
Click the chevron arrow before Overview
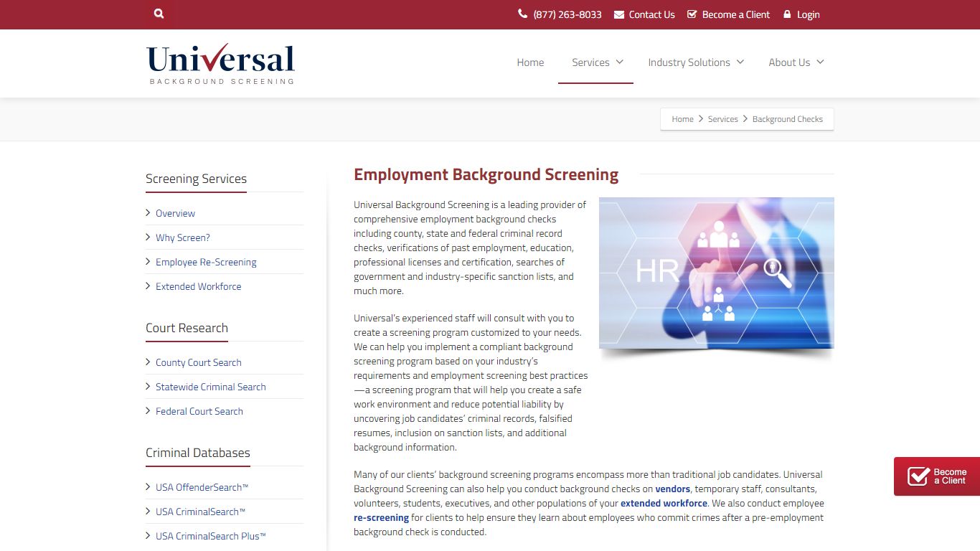148,212
